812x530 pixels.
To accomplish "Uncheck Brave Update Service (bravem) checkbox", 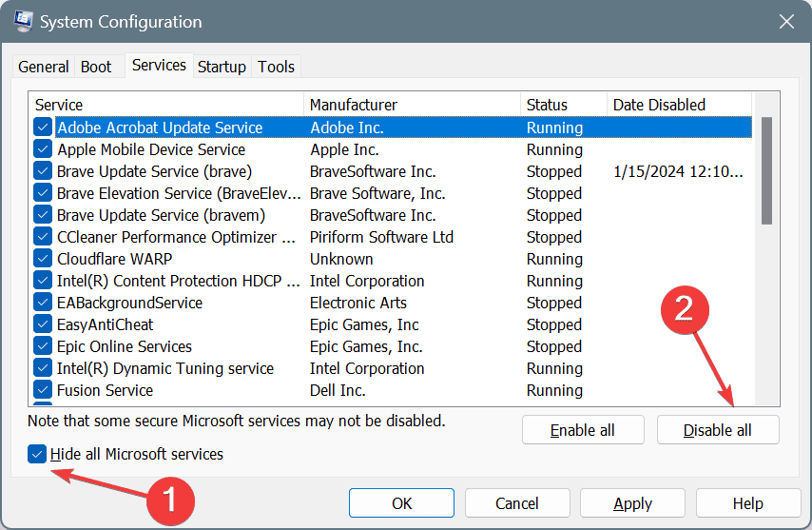I will coord(43,214).
